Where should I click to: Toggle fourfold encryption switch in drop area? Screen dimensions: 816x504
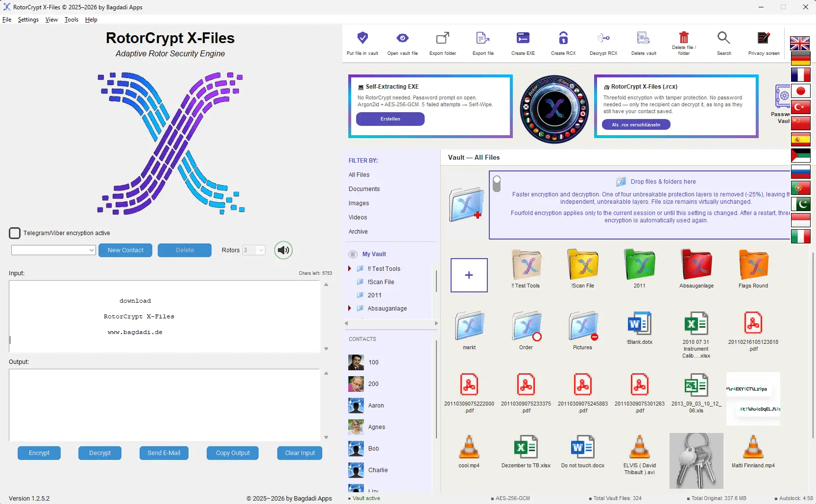(497, 184)
